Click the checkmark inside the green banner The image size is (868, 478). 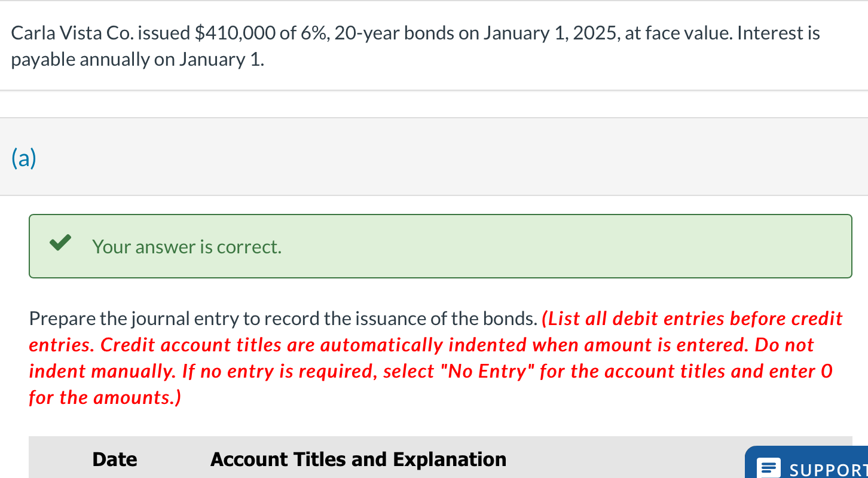(x=60, y=243)
